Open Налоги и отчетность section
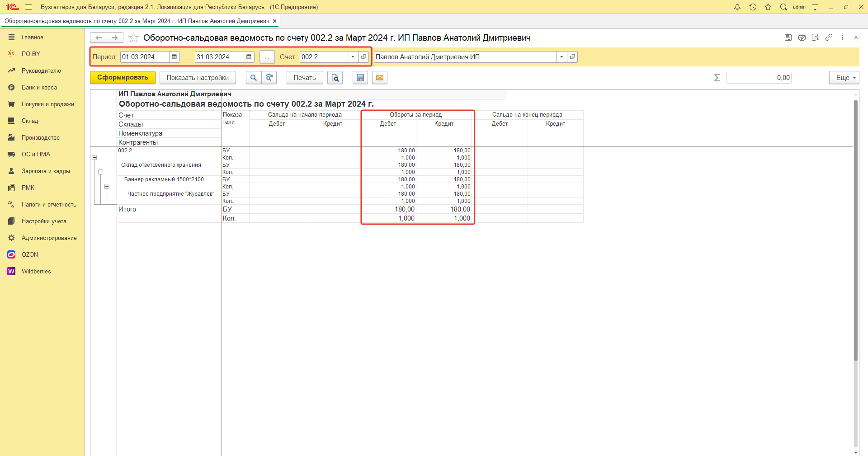The height and width of the screenshot is (456, 868). point(49,205)
